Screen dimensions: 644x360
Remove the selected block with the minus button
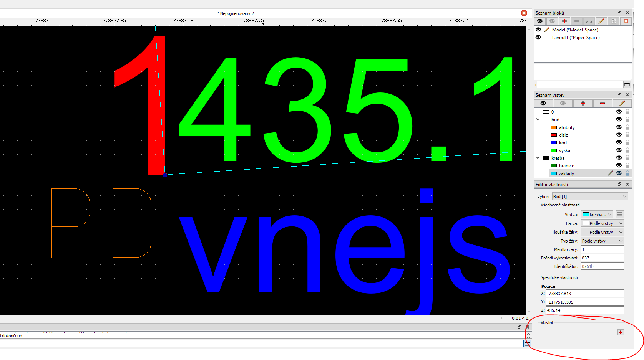tap(577, 21)
